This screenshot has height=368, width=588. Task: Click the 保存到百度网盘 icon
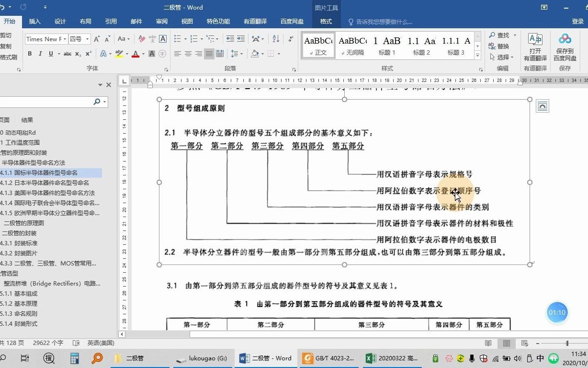click(565, 46)
